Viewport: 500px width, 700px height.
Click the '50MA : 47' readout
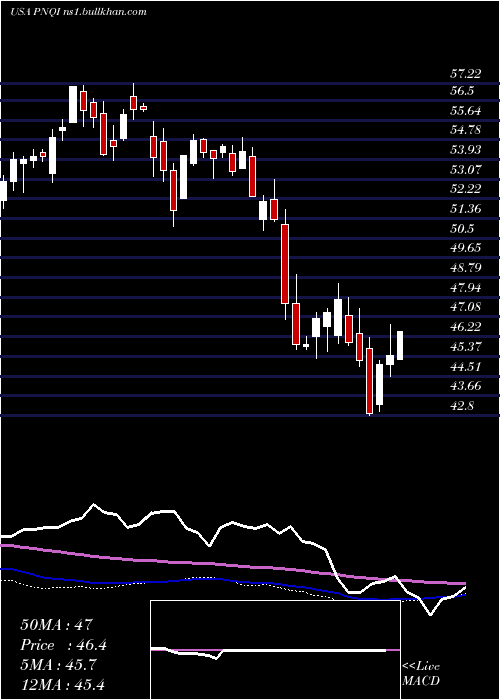pos(56,625)
